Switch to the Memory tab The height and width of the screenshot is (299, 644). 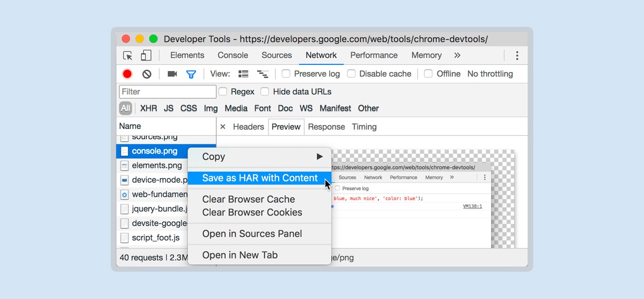[427, 55]
